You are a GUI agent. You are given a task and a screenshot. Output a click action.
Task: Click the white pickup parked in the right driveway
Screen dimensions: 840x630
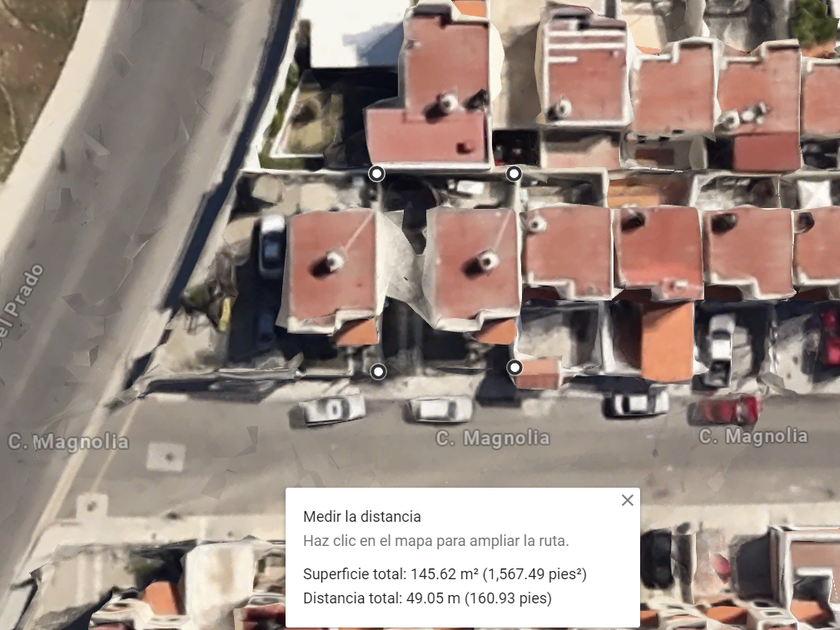point(718,350)
